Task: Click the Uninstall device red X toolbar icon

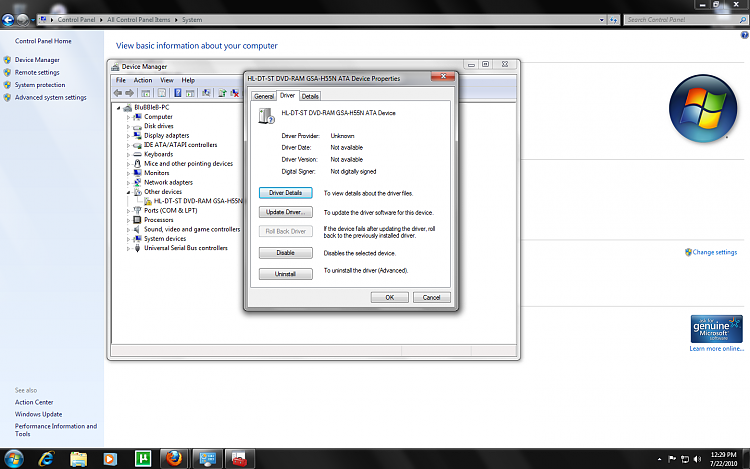Action: click(234, 93)
